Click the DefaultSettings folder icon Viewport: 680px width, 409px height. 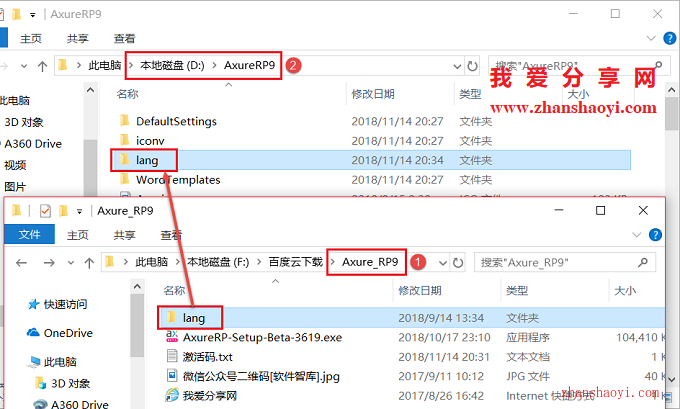[125, 120]
